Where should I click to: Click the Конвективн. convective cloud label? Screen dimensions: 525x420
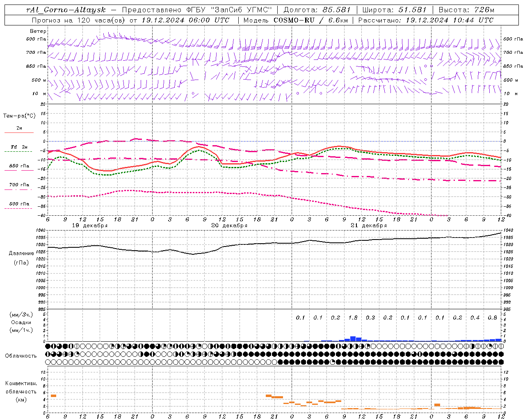21,383
